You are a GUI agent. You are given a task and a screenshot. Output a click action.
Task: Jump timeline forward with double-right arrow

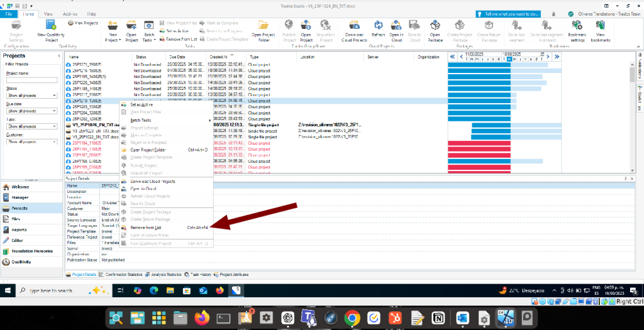557,57
